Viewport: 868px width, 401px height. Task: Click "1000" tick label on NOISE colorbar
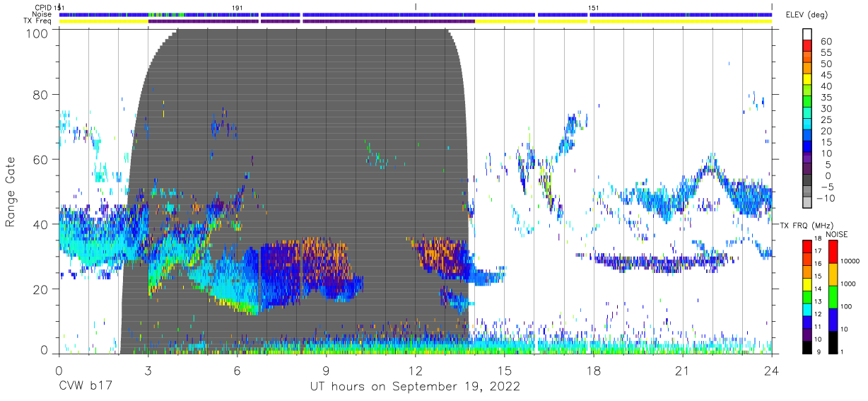850,284
